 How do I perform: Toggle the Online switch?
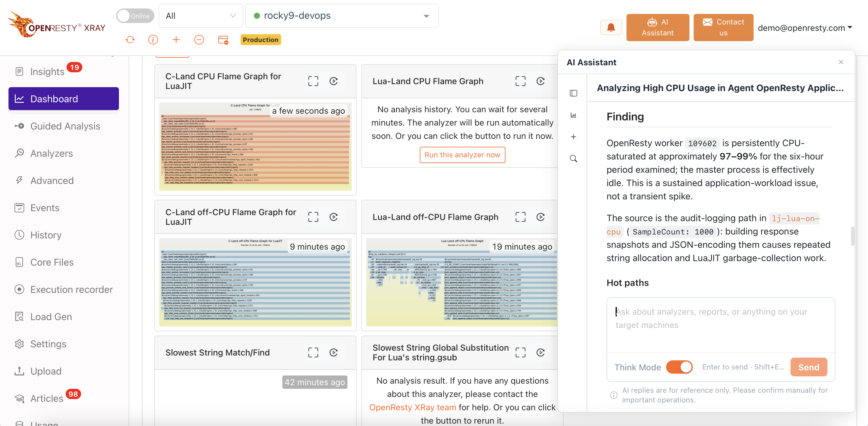click(135, 16)
